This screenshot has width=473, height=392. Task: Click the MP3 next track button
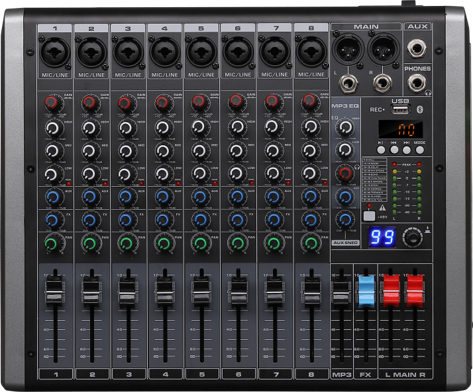406,150
